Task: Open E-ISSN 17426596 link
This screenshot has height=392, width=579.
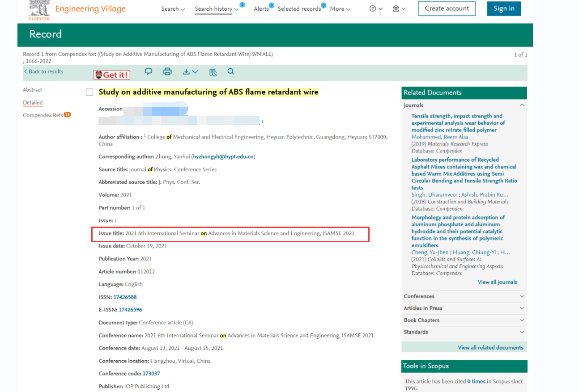Action: 130,309
